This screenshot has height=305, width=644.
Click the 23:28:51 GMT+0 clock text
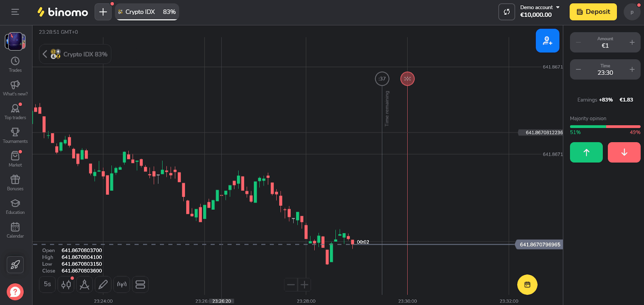(58, 32)
